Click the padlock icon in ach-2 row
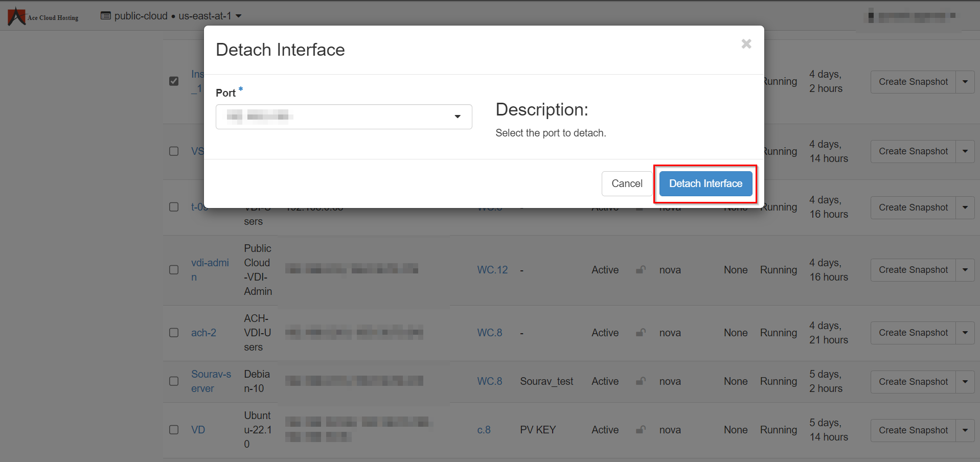Image resolution: width=980 pixels, height=462 pixels. coord(640,333)
